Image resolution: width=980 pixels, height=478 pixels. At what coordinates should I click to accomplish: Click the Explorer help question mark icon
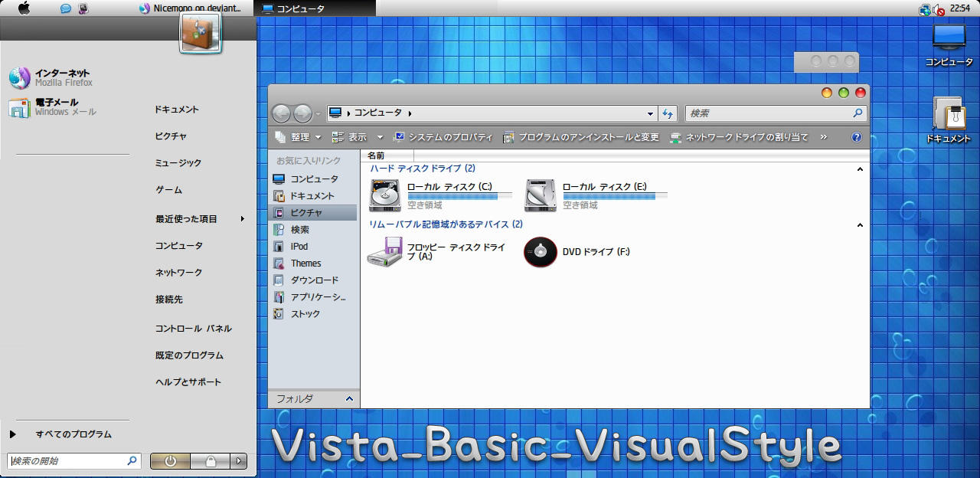(857, 137)
